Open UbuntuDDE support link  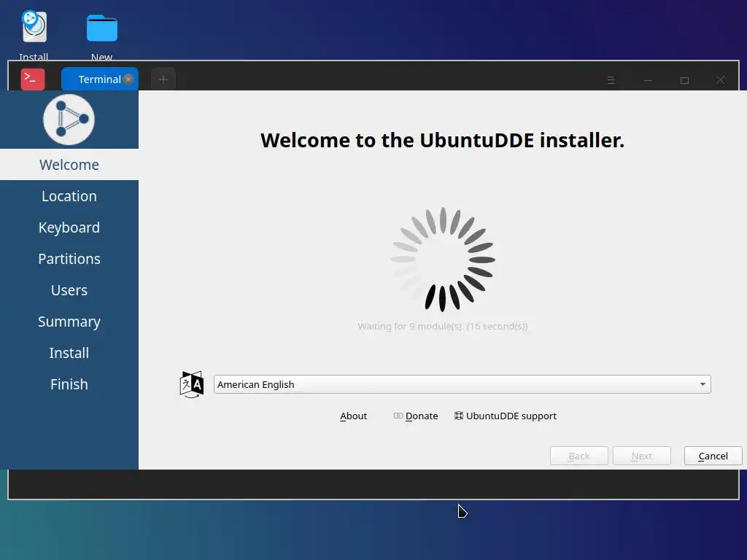[505, 416]
